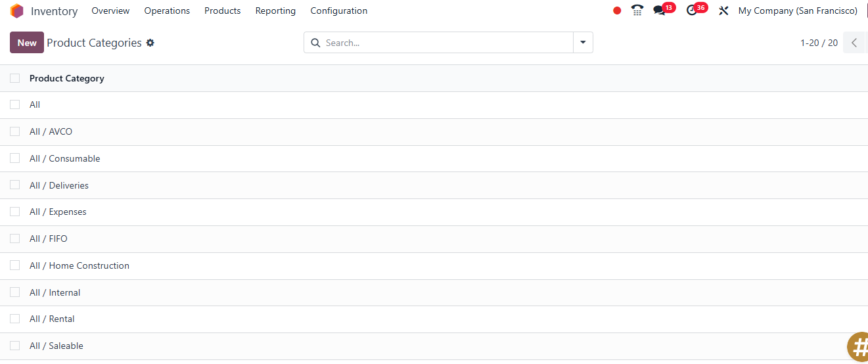Open the All / Internal row
The height and width of the screenshot is (364, 868).
coord(434,292)
